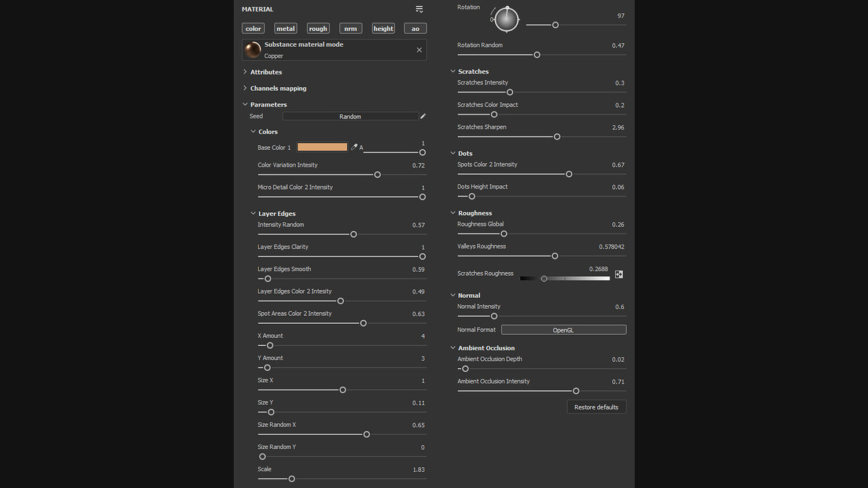Toggle the color channel button
Viewport: 868px width, 488px height.
point(253,28)
